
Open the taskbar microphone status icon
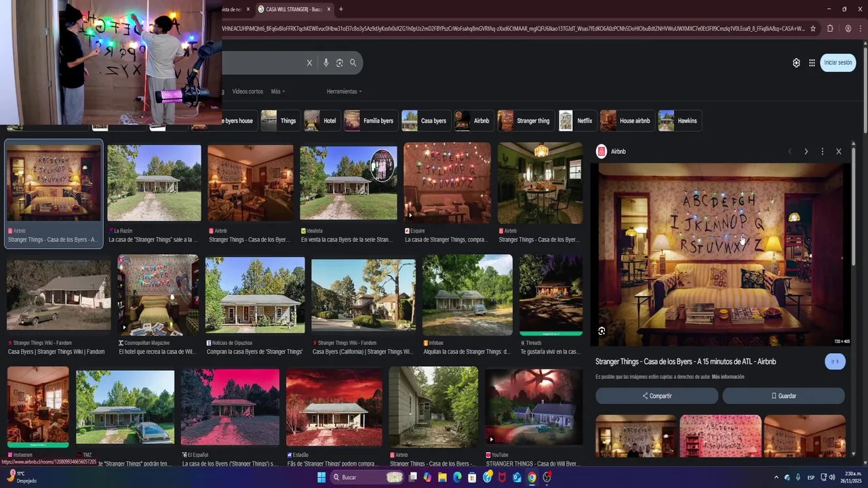pos(797,477)
